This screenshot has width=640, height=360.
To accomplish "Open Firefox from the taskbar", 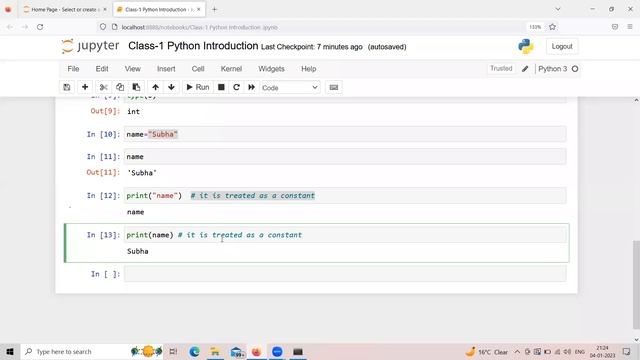I will coord(256,351).
